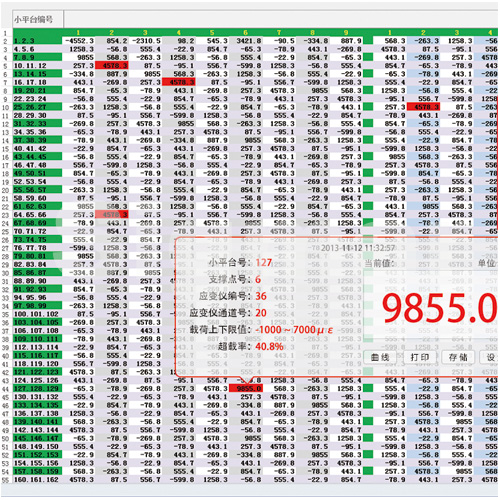Click column header 9
This screenshot has width=500, height=500.
point(346,32)
